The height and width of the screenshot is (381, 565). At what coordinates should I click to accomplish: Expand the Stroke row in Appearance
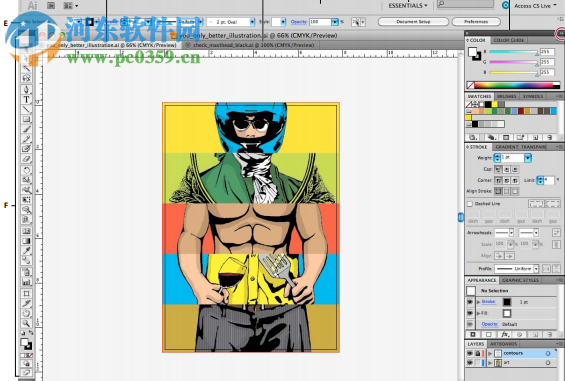[x=479, y=302]
